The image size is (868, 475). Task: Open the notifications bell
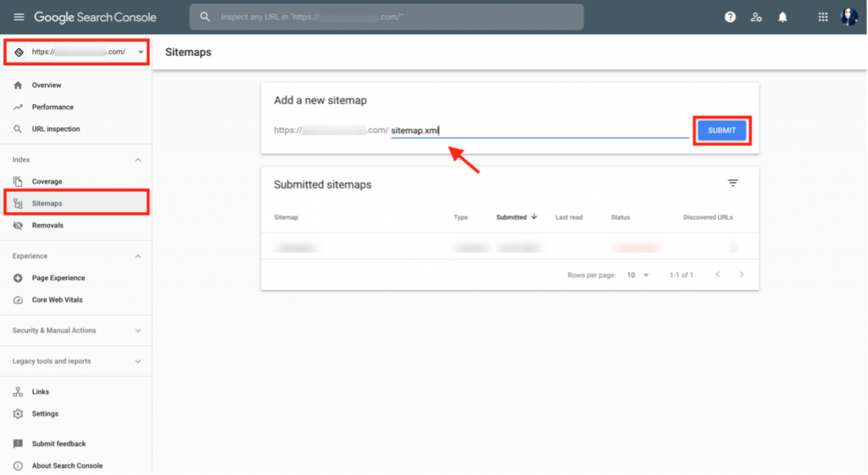tap(782, 17)
